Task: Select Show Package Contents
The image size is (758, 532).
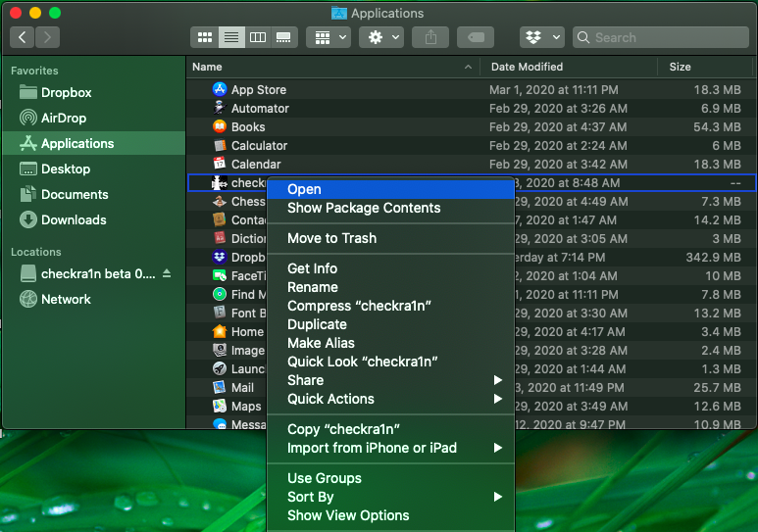Action: 364,208
